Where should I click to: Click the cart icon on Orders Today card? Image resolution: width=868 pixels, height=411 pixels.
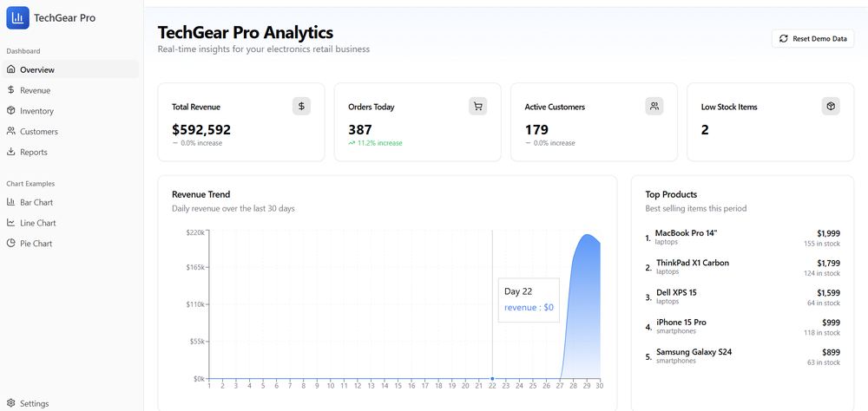pos(477,106)
